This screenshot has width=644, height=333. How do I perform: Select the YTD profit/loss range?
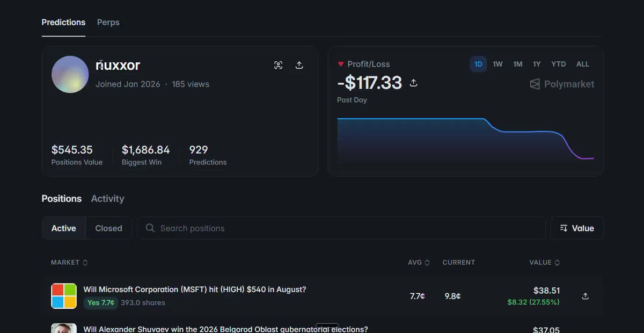click(x=559, y=64)
